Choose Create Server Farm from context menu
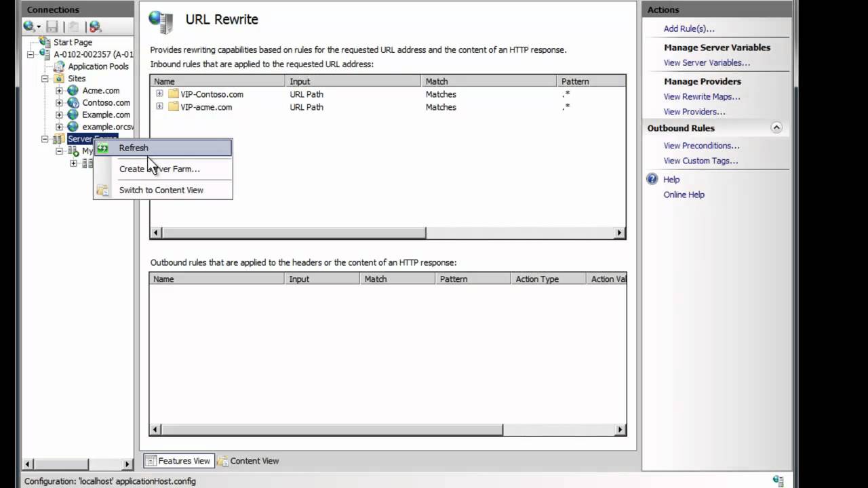 point(163,169)
